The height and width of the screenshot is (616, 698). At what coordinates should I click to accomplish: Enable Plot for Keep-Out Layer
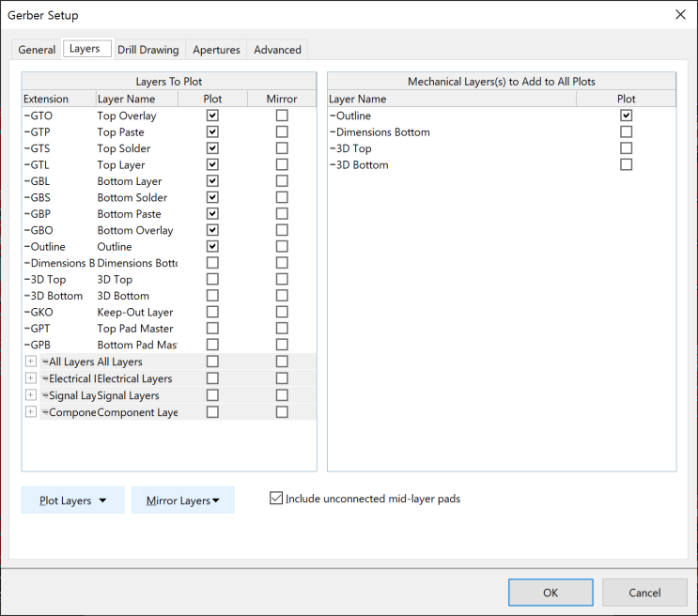(212, 312)
